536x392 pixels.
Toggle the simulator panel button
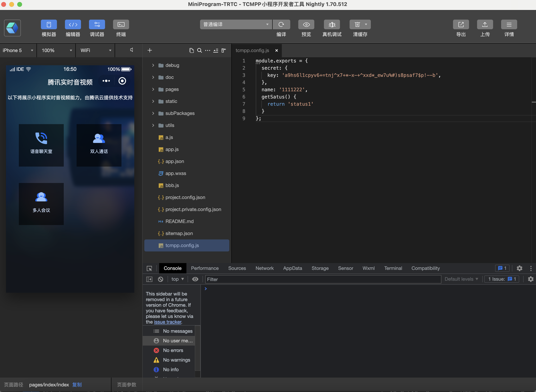tap(49, 24)
